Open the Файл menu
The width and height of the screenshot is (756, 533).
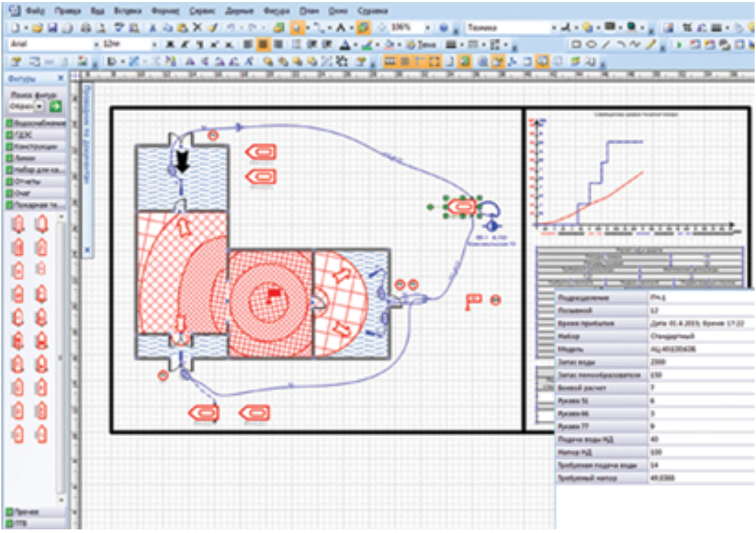(x=34, y=10)
